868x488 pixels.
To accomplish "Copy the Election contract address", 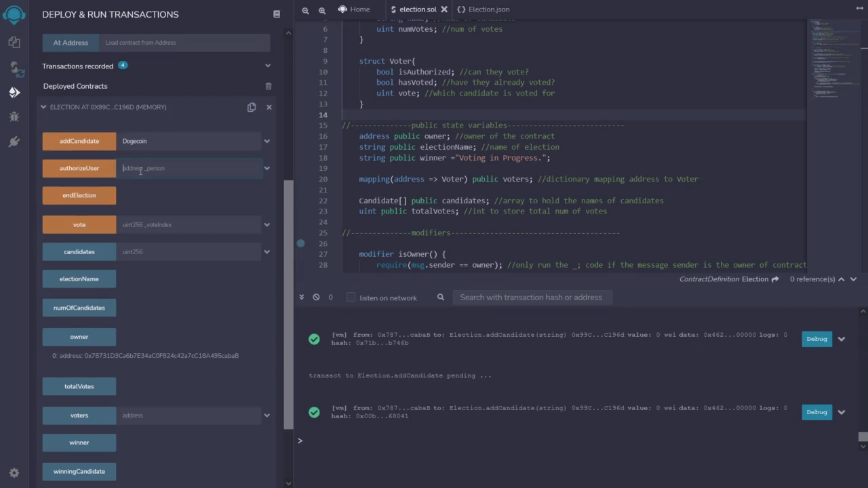I will click(x=252, y=107).
